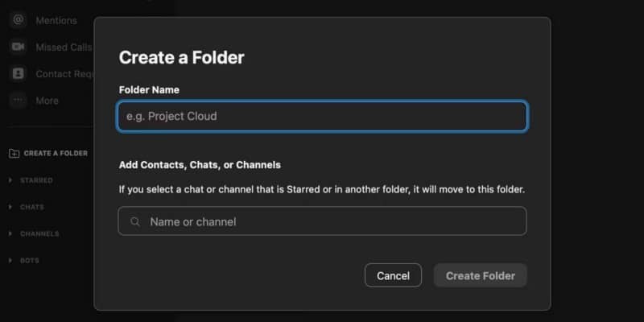
Task: Click the Create a Folder sidebar label
Action: pos(56,153)
